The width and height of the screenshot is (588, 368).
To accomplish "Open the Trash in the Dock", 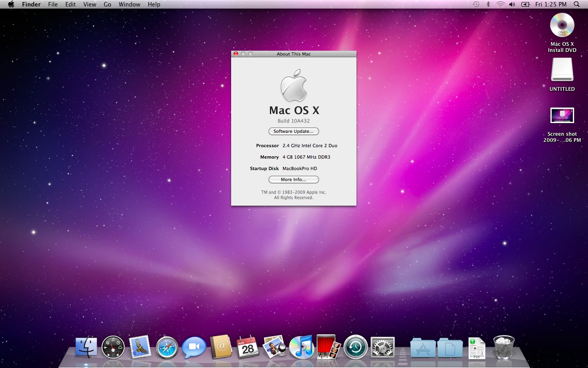I will (x=504, y=347).
